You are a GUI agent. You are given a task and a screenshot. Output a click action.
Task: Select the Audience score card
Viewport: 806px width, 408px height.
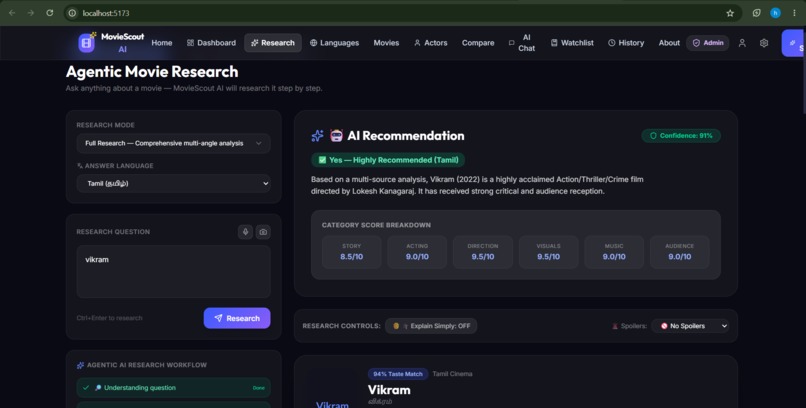coord(680,252)
